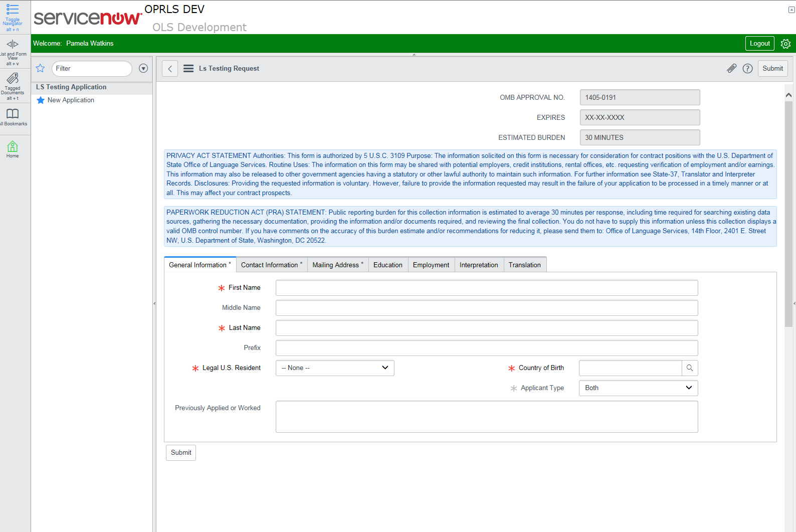Switch to the Contact Information tab
This screenshot has height=532, width=796.
[x=271, y=265]
